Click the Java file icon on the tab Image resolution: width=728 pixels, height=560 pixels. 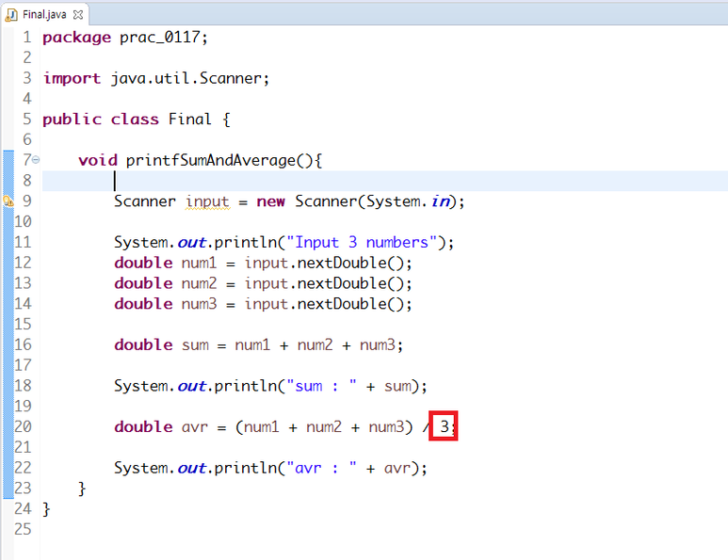11,15
